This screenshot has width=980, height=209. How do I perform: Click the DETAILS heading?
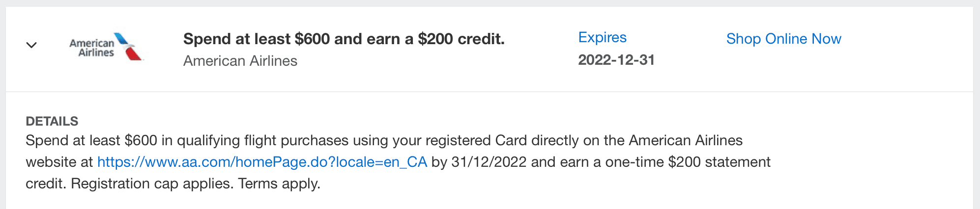pyautogui.click(x=52, y=121)
